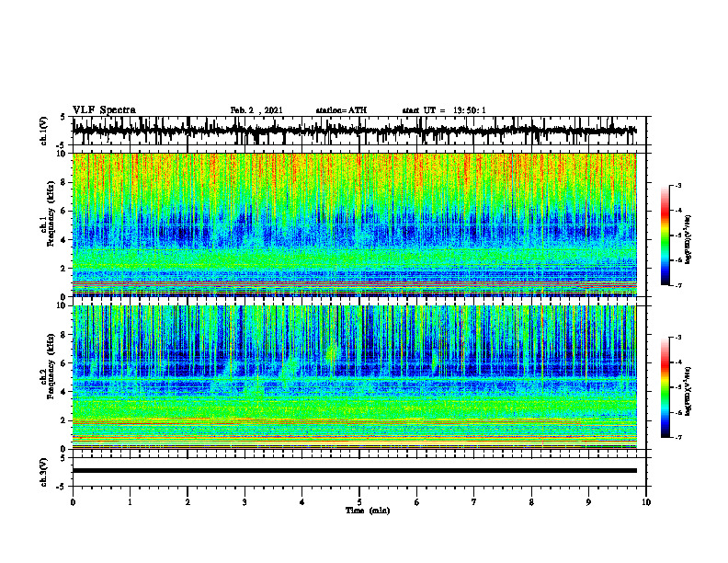Click the "ch.3(V)" axis label
The height and width of the screenshot is (563, 728).
pyautogui.click(x=44, y=472)
